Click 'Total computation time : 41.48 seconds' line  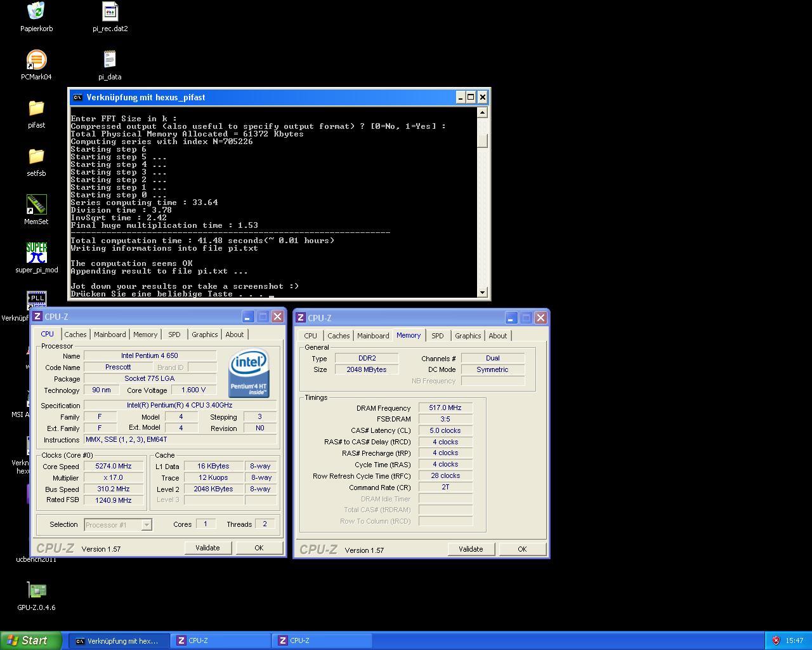point(202,241)
